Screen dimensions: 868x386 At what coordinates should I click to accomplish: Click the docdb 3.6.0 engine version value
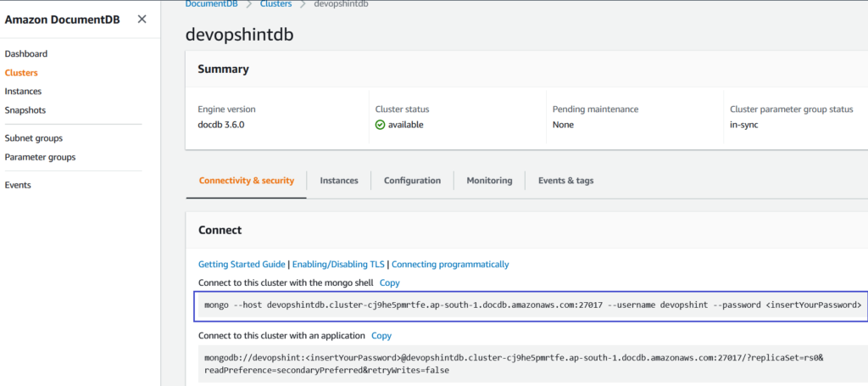(x=221, y=126)
